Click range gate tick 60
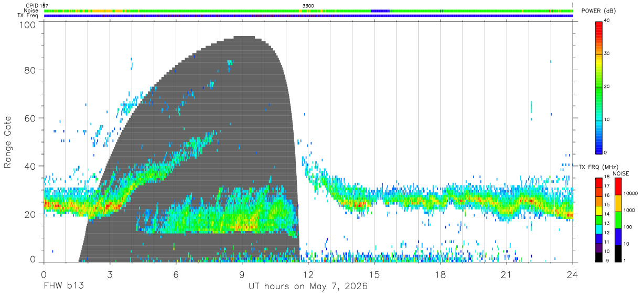 (x=30, y=118)
